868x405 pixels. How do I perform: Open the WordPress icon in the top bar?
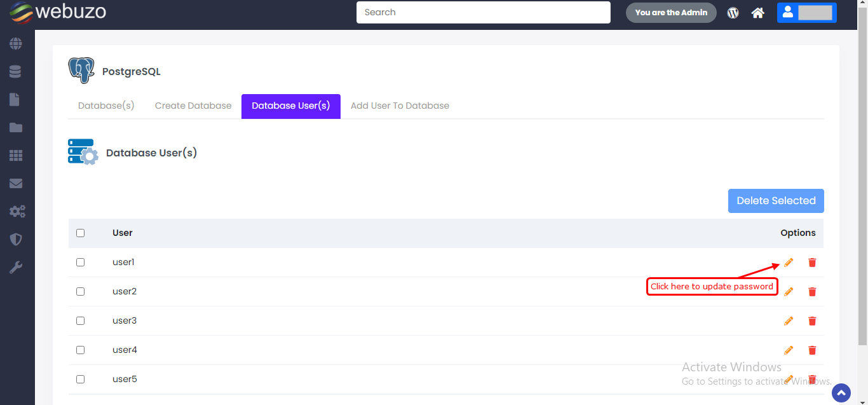[x=733, y=13]
